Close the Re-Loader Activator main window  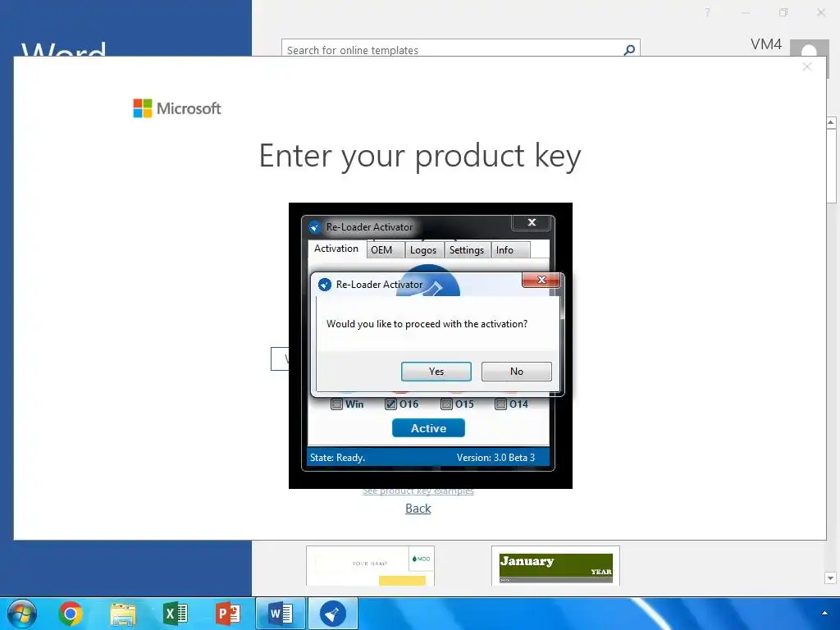click(x=532, y=222)
